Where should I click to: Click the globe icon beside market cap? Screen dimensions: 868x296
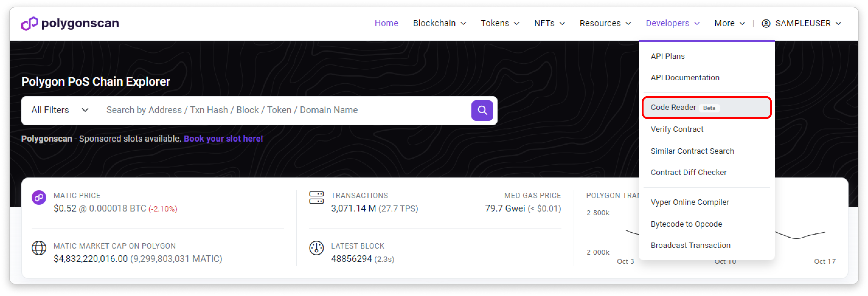tap(39, 248)
